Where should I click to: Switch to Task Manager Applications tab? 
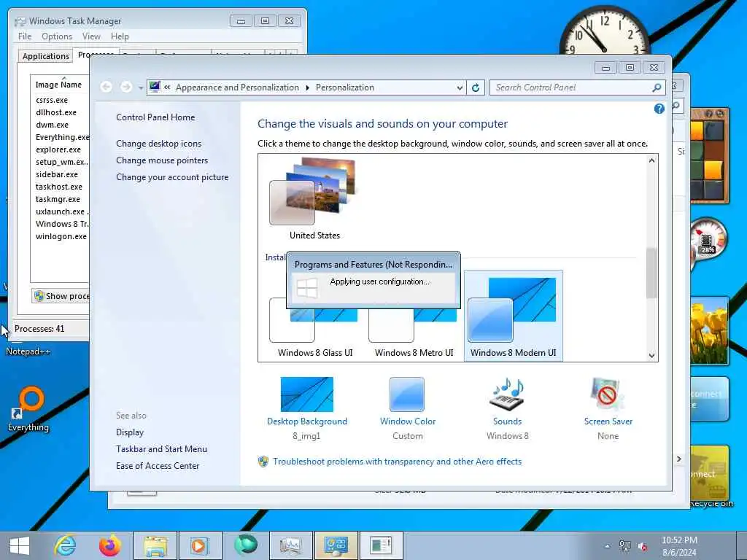tap(46, 56)
